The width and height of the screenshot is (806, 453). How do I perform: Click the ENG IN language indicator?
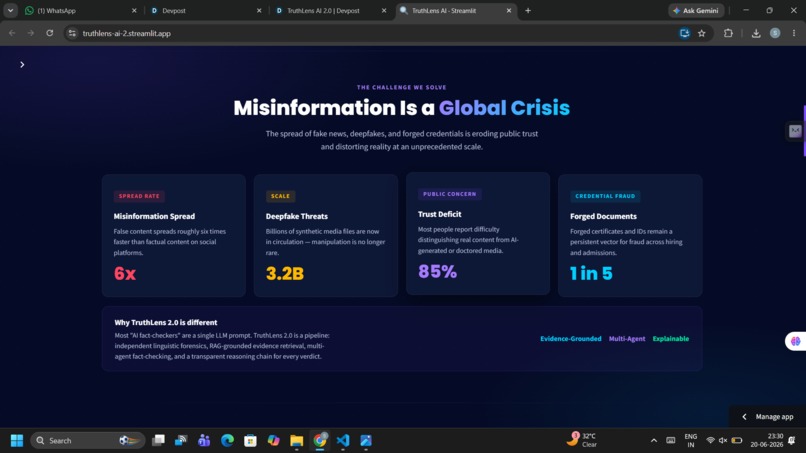(x=690, y=441)
